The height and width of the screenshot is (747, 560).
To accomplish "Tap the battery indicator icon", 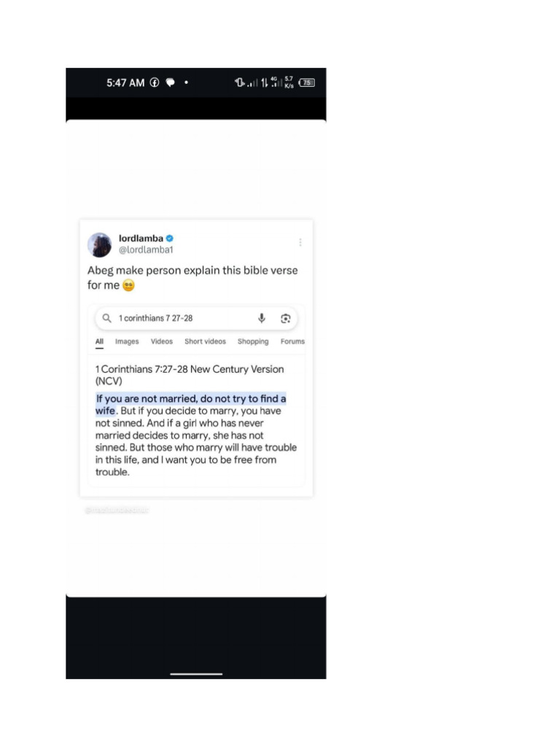I will click(x=307, y=82).
